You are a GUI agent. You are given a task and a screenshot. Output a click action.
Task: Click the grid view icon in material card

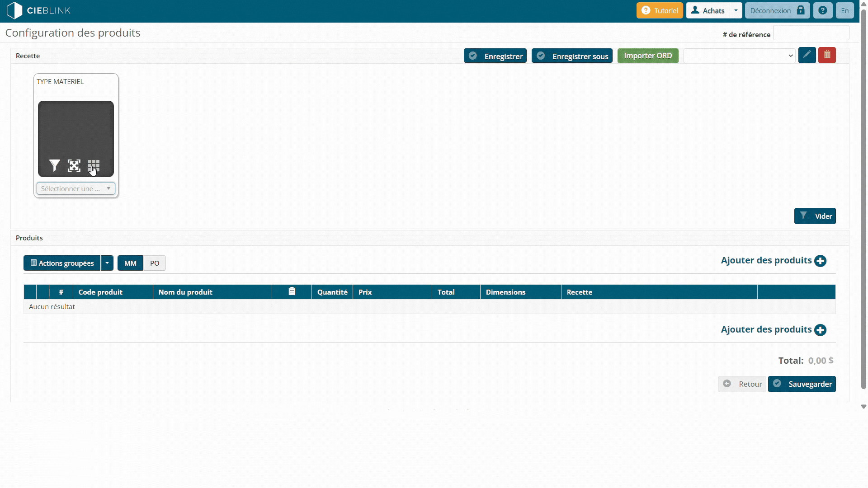pyautogui.click(x=94, y=166)
